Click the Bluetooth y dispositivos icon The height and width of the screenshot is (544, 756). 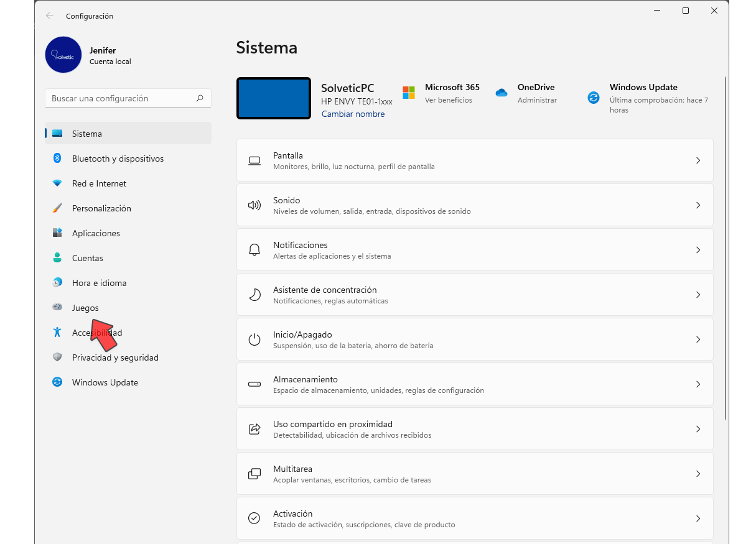[x=57, y=159]
